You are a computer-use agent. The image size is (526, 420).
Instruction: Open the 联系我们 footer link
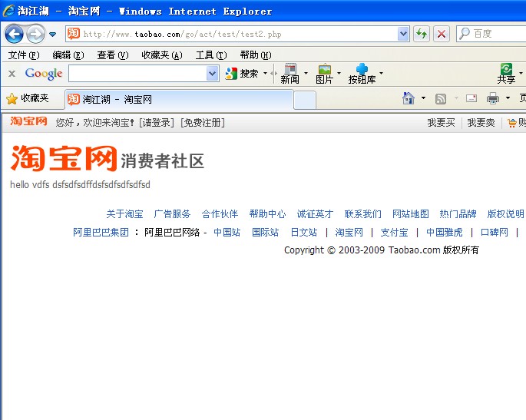(362, 214)
